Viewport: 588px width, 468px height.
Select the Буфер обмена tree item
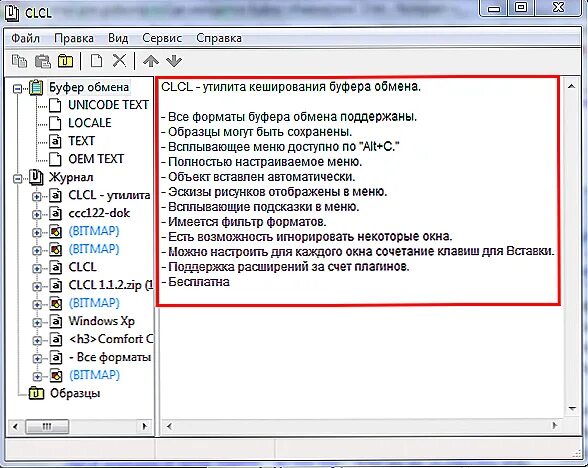(89, 87)
